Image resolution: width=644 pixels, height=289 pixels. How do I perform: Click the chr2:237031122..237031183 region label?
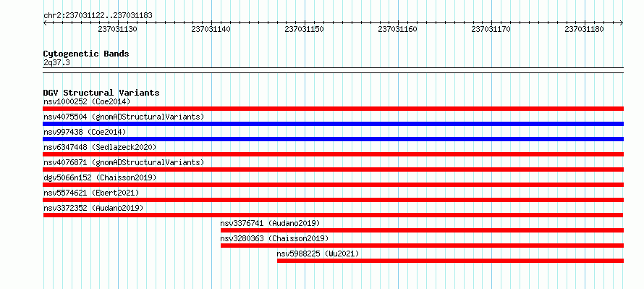[98, 16]
